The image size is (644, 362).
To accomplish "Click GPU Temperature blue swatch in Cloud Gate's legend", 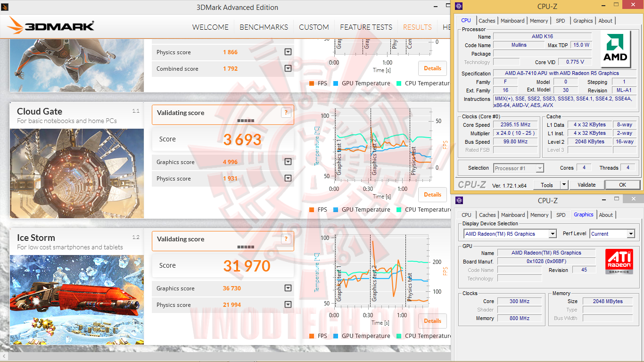I will 336,210.
